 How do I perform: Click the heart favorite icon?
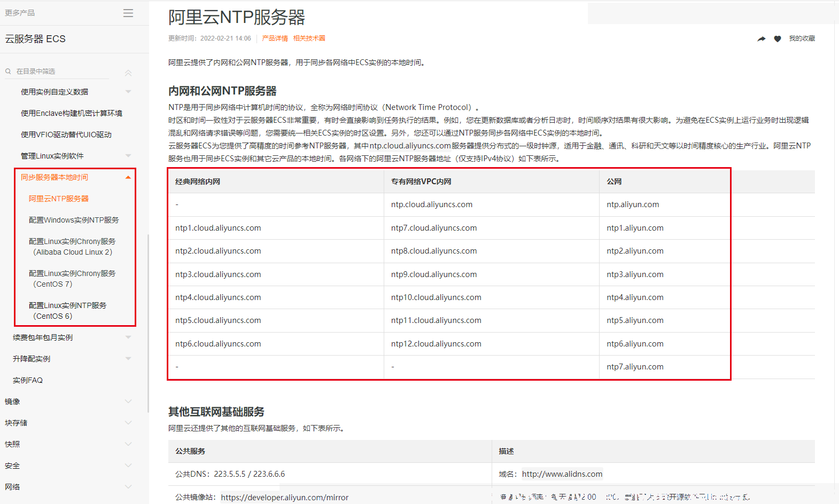point(778,38)
